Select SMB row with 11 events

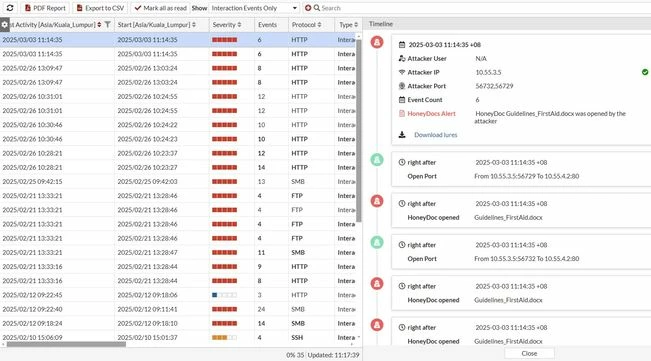click(178, 253)
